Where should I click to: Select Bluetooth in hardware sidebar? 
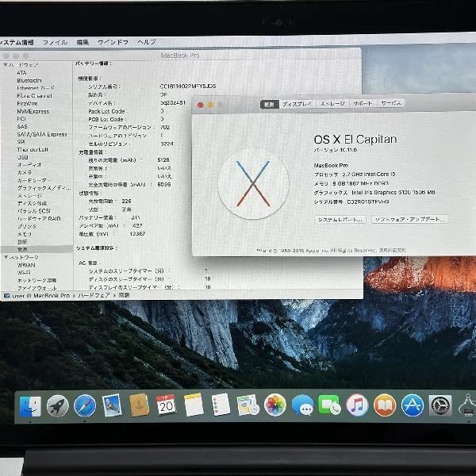coord(29,80)
